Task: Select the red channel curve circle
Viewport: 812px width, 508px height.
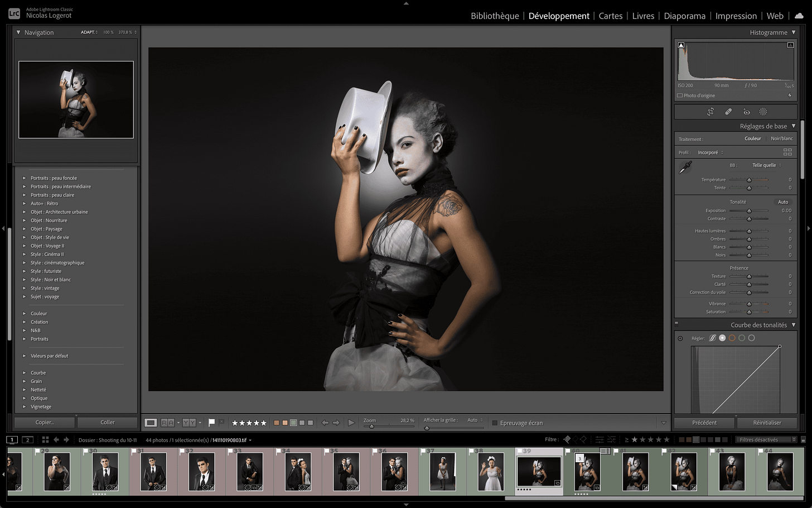Action: [x=732, y=338]
